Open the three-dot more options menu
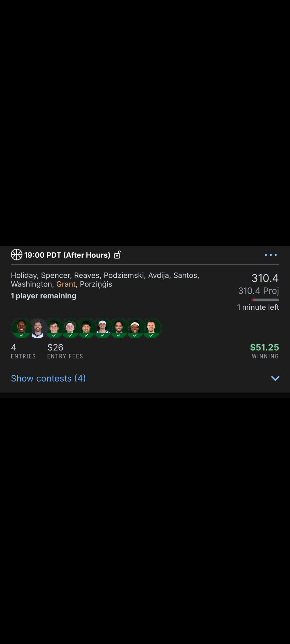The image size is (290, 644). [x=271, y=255]
